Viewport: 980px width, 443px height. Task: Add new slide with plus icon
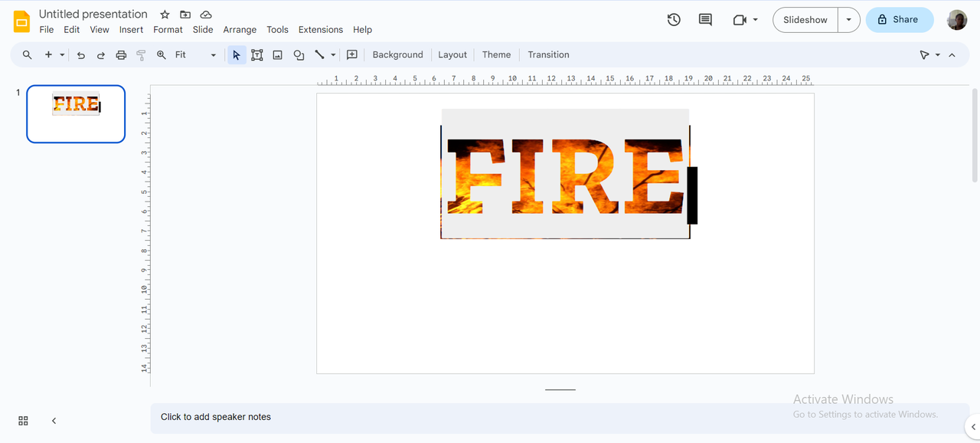48,55
